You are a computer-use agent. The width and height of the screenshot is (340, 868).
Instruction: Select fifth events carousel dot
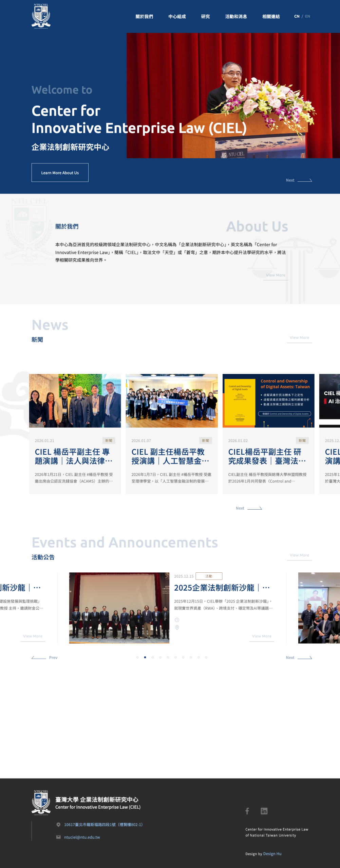168,657
